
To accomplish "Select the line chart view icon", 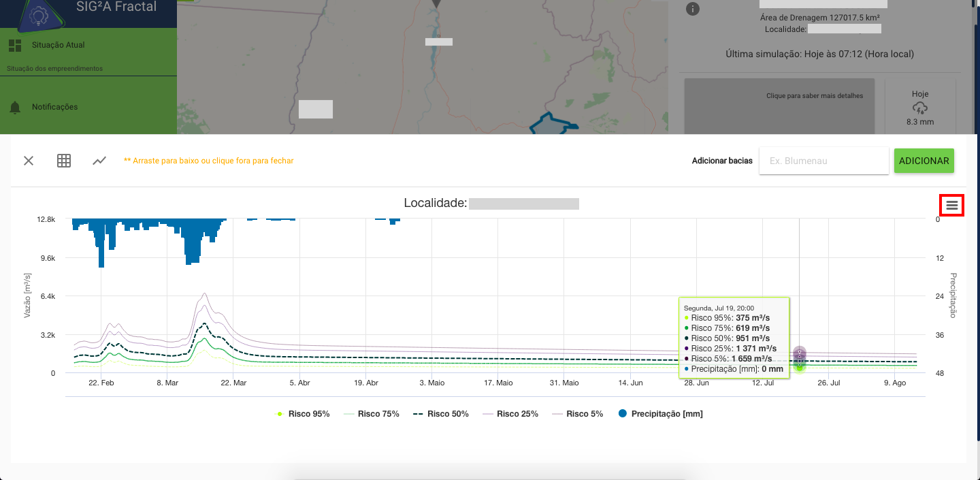I will 100,161.
